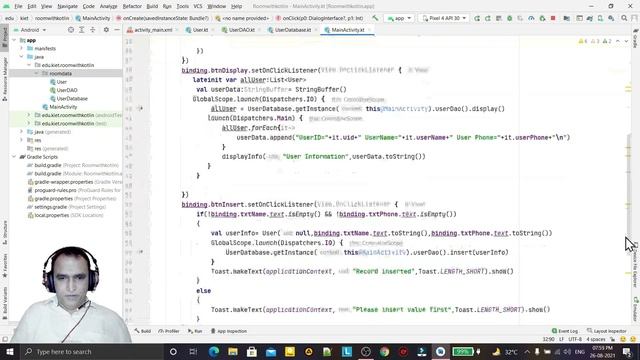This screenshot has height=360, width=640.
Task: Click the Project side tool window tab
Action: [4, 38]
